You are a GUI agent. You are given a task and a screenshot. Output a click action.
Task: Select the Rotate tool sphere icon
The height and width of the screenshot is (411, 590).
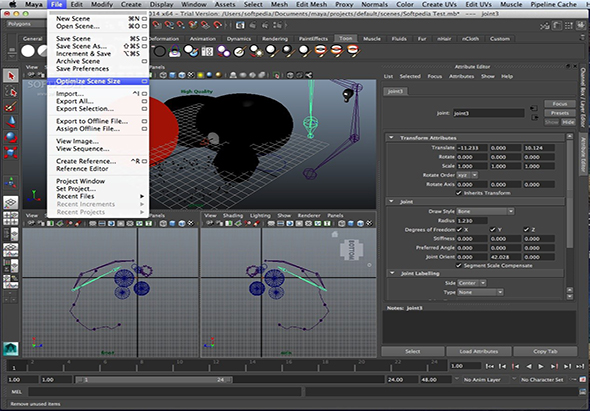click(x=11, y=137)
